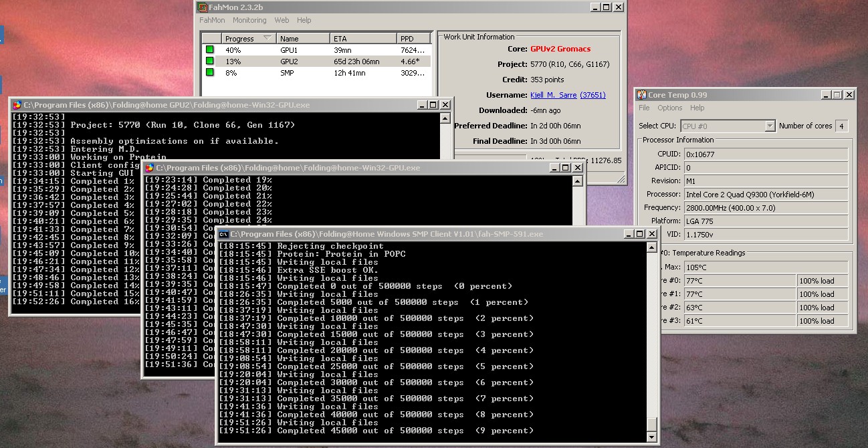Click the final deadline In 3d 00h 06mn
The image size is (868, 448).
(555, 141)
